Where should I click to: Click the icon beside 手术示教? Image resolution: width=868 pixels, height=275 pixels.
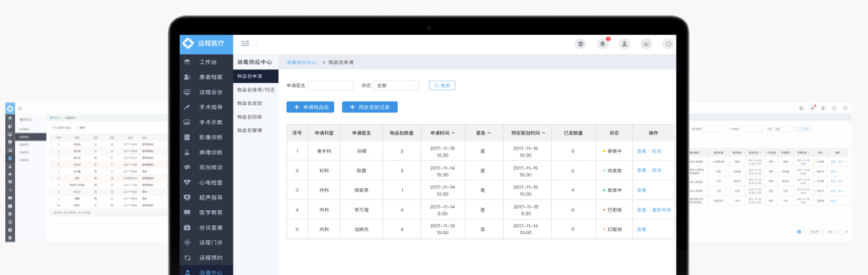point(187,122)
